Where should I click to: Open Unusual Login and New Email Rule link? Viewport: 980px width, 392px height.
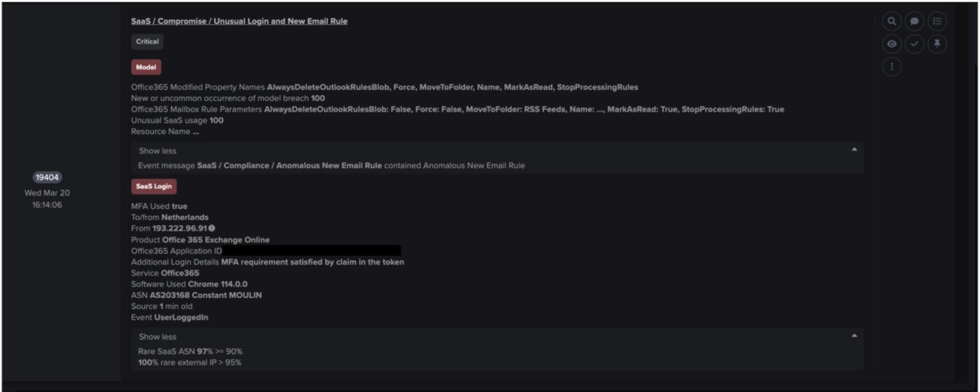[x=239, y=21]
